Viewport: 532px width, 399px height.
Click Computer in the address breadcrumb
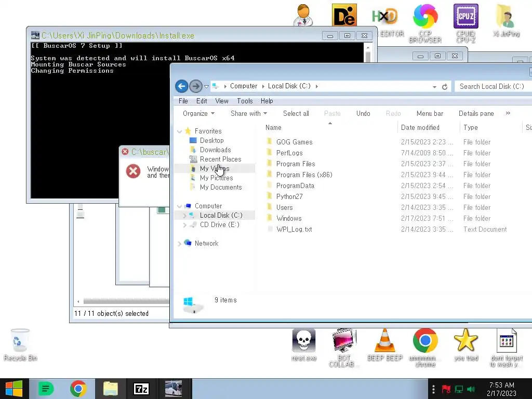coord(244,86)
